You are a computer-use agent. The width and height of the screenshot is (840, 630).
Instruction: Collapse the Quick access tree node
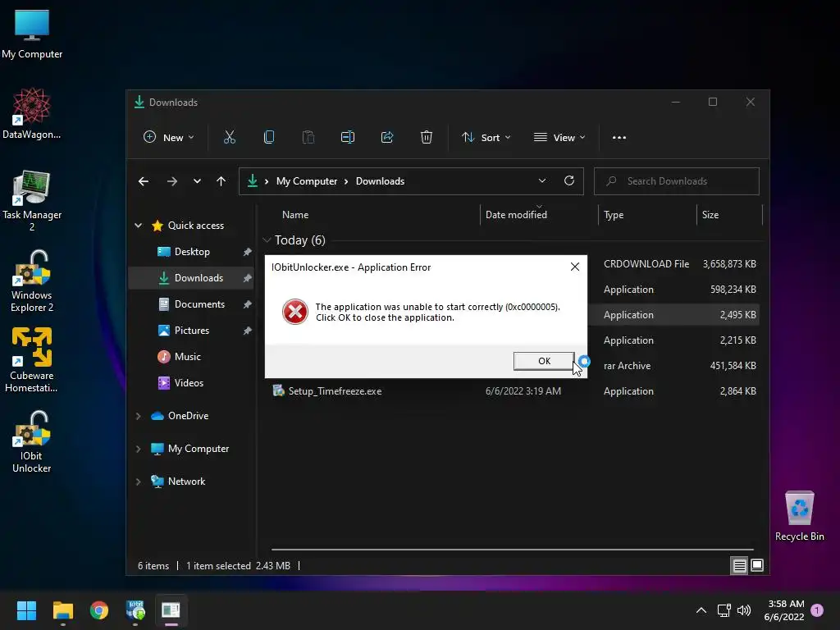pos(138,226)
